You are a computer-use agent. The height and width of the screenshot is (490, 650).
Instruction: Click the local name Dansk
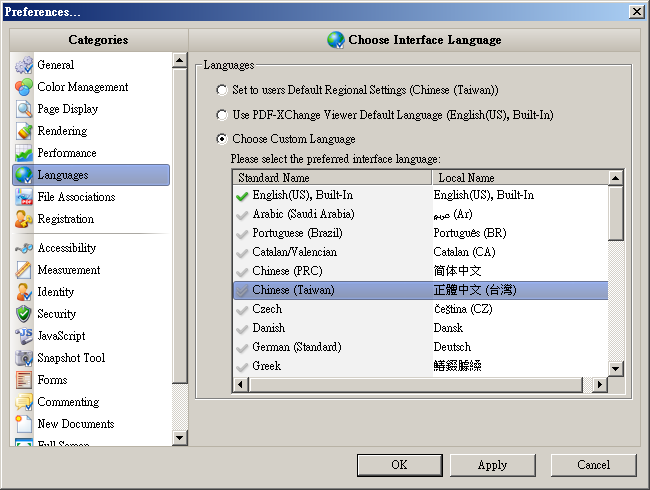point(448,328)
